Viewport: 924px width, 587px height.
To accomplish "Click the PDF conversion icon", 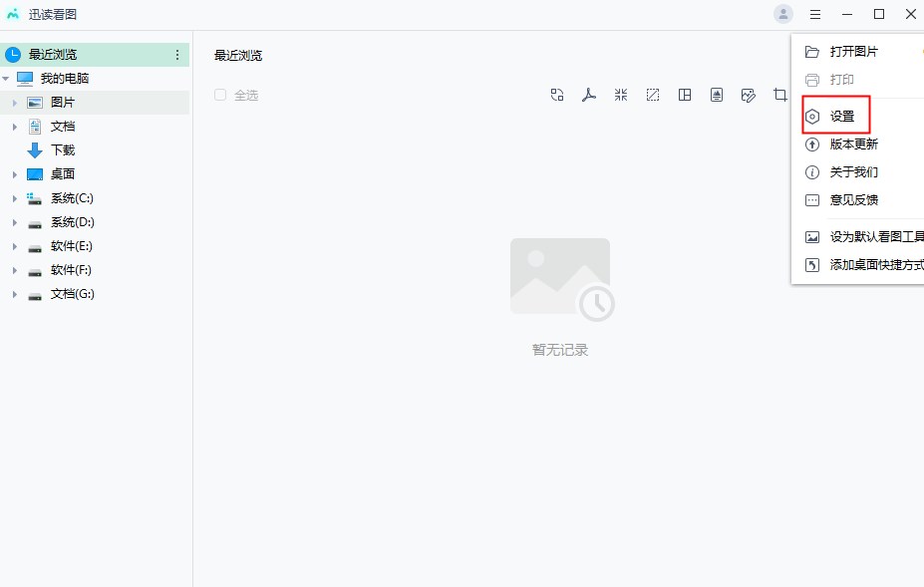I will pyautogui.click(x=589, y=95).
